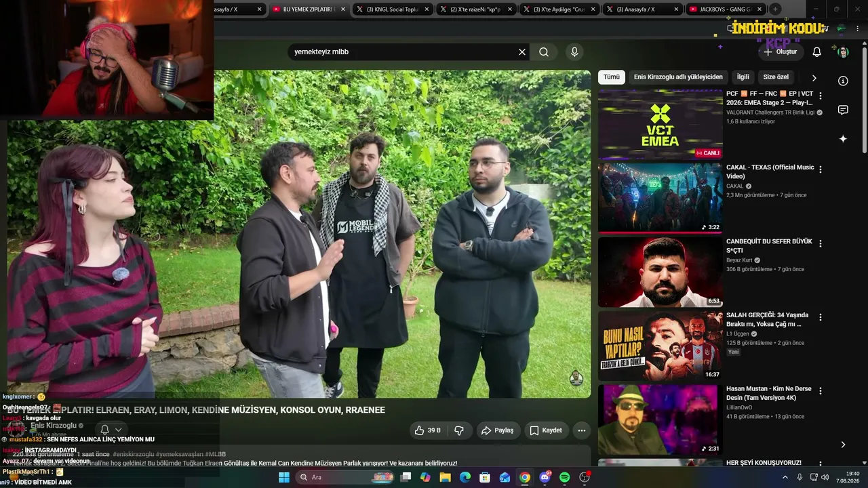Click the YouTube search magnifier button
This screenshot has height=488, width=868.
pyautogui.click(x=544, y=52)
